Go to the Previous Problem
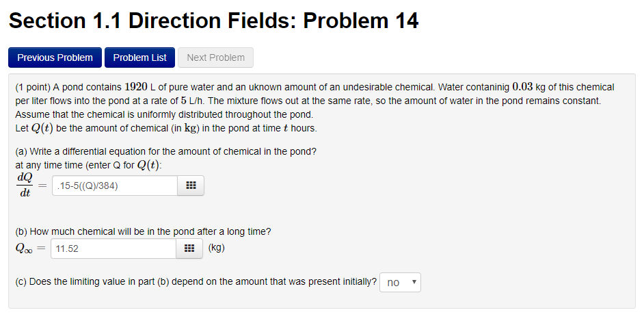Viewport: 644px width, 319px height. point(55,58)
